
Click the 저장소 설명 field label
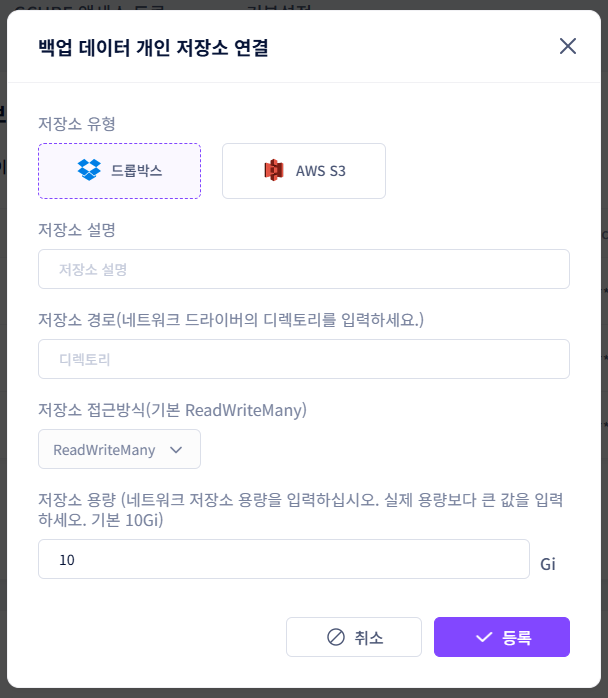[x=77, y=230]
